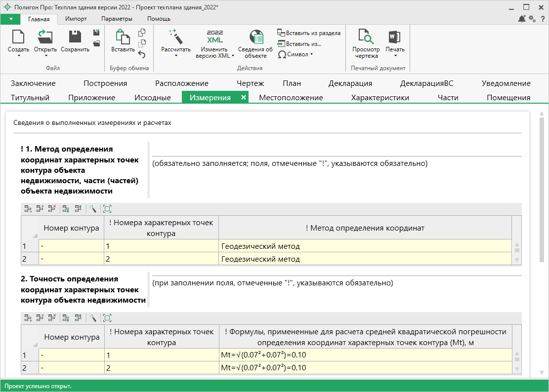This screenshot has width=549, height=392.
Task: Move row down icon in first table toolbar
Action: pos(66,209)
